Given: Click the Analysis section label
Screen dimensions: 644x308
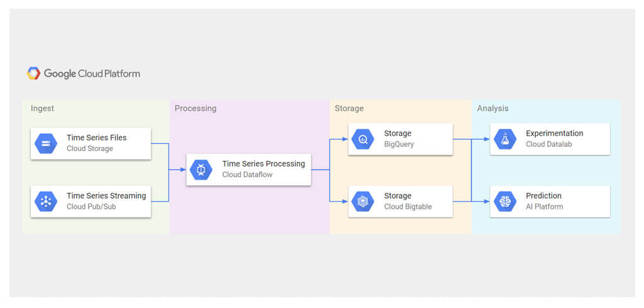Looking at the screenshot, I should point(493,109).
